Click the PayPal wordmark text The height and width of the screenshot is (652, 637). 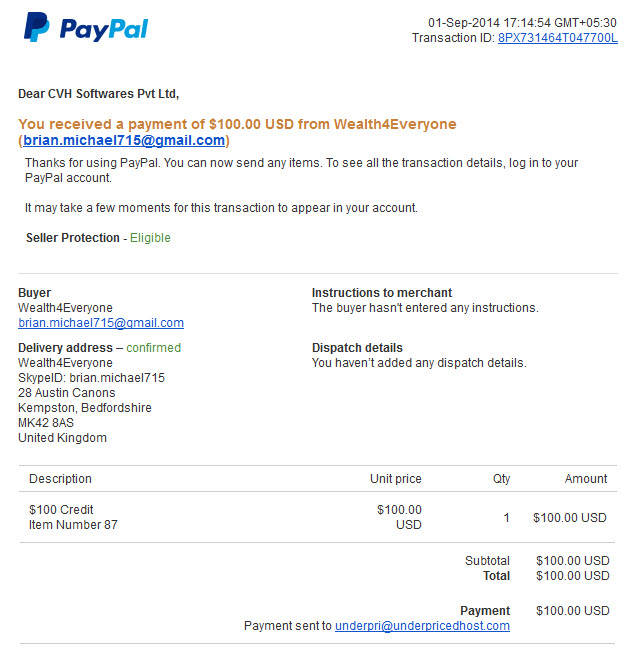tap(104, 29)
